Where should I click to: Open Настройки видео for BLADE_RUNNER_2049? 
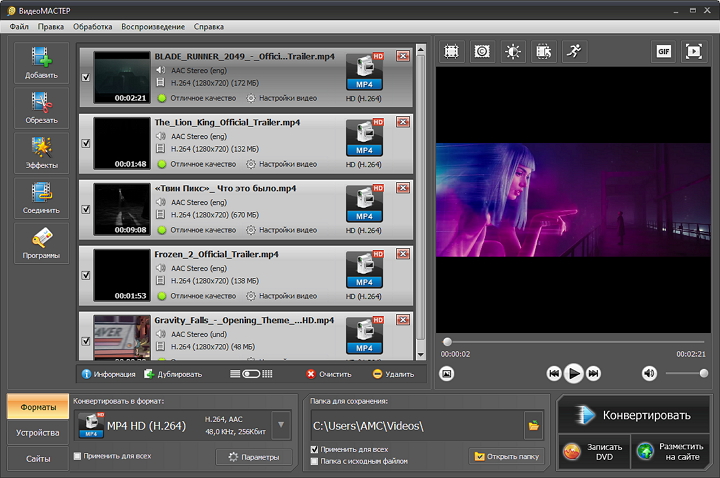click(282, 98)
